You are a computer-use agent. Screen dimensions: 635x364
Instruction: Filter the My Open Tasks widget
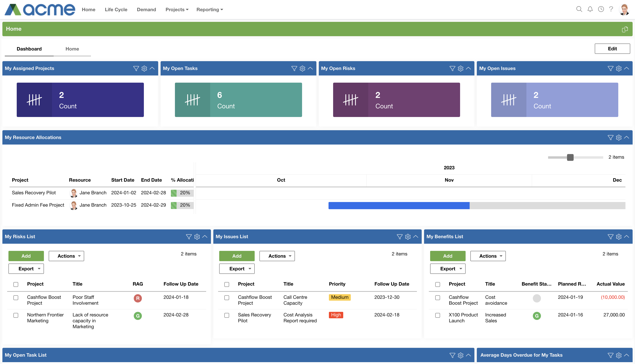coord(294,69)
